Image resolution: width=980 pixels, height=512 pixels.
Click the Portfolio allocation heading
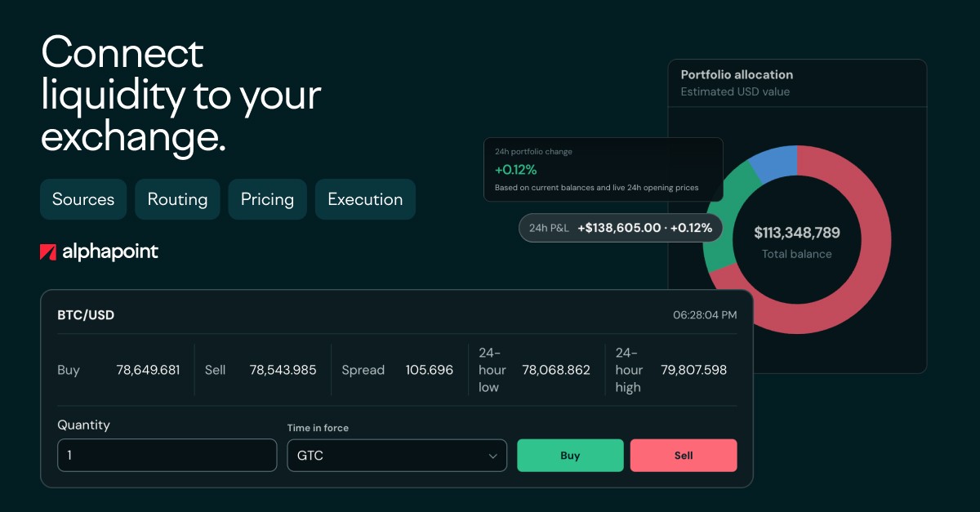pos(737,74)
